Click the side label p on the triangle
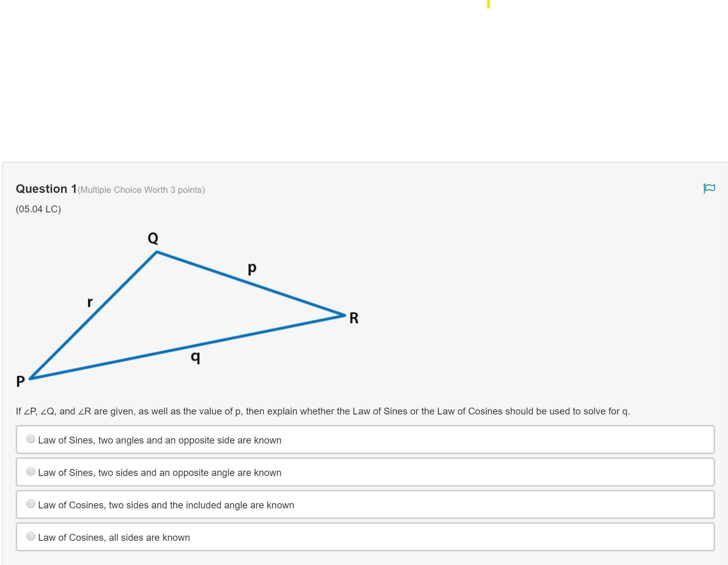 [252, 268]
